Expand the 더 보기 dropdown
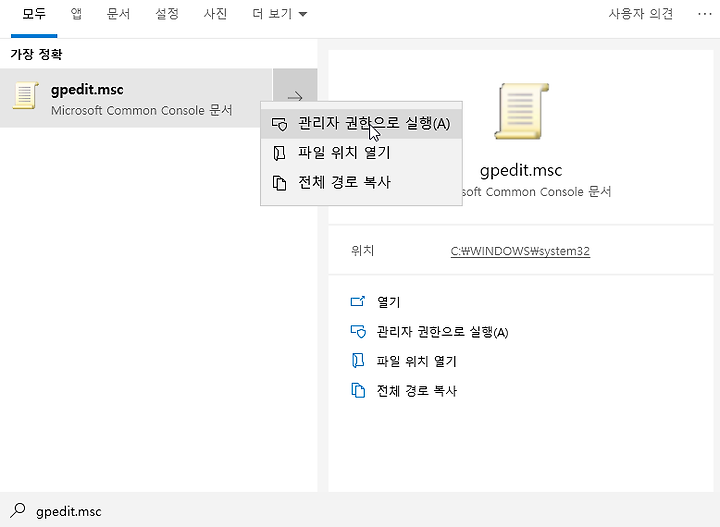Image resolution: width=720 pixels, height=527 pixels. click(280, 14)
